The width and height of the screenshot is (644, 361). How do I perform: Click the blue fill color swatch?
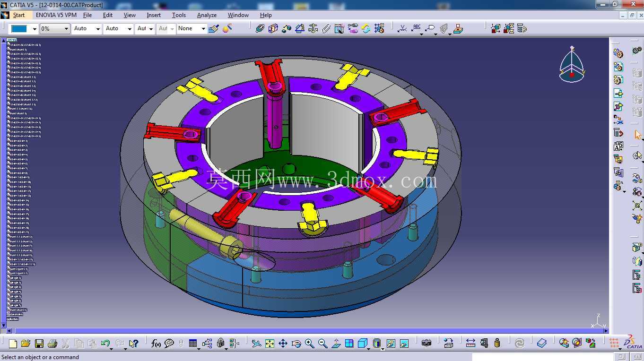click(19, 29)
